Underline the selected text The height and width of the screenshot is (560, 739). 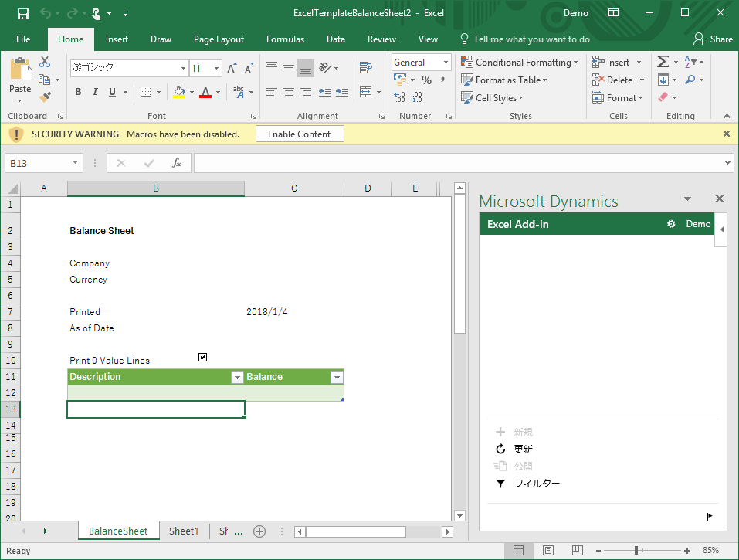coord(112,92)
